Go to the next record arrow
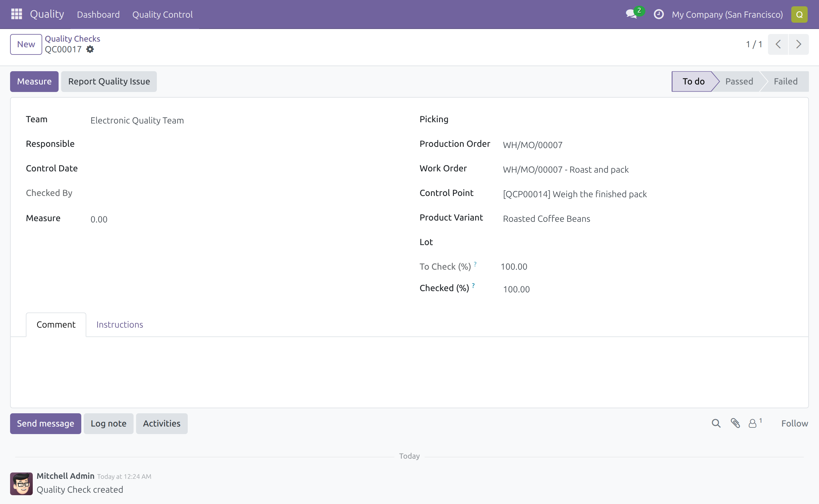 coord(798,44)
